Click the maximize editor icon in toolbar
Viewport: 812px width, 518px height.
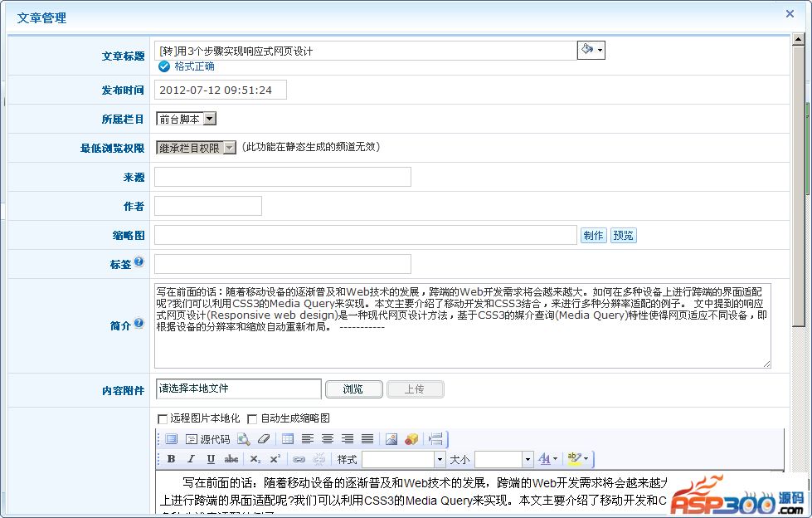pyautogui.click(x=171, y=439)
